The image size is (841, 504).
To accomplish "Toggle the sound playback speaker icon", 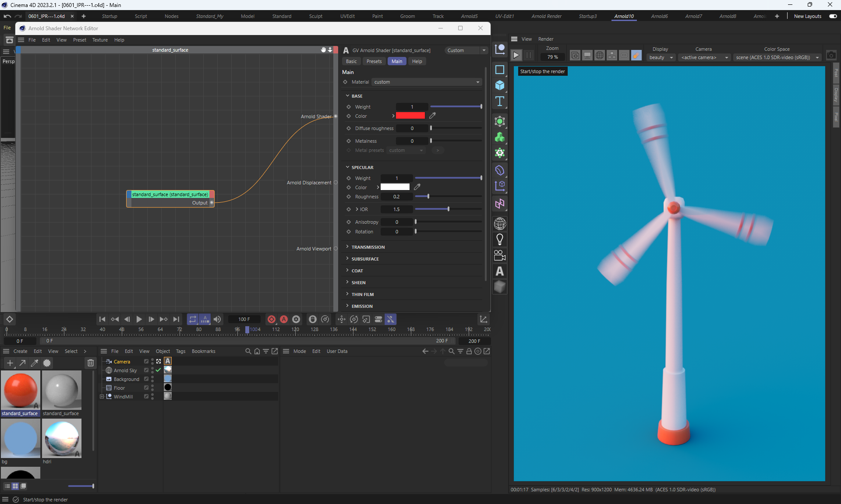I will click(217, 319).
